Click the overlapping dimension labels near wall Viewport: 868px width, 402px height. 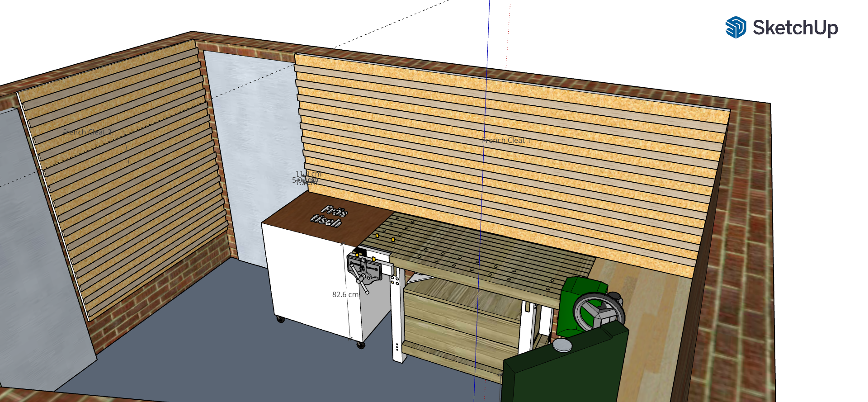click(x=307, y=178)
